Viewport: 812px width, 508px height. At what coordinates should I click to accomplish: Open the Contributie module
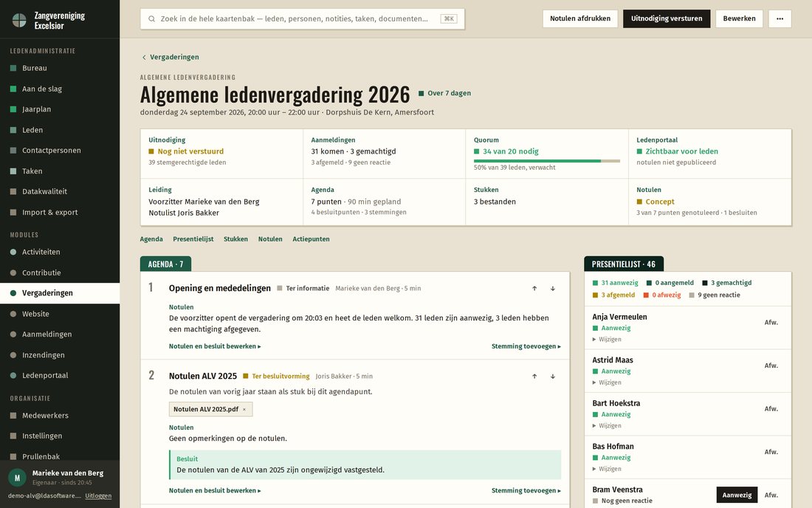[x=60, y=272]
